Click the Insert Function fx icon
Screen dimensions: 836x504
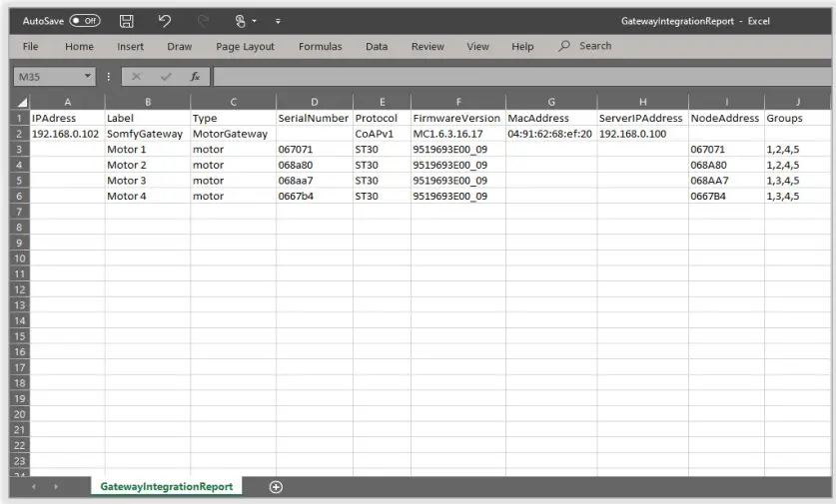click(195, 77)
